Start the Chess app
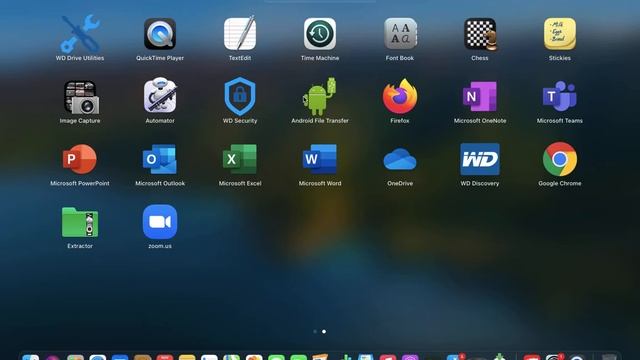The height and width of the screenshot is (360, 640). click(480, 34)
